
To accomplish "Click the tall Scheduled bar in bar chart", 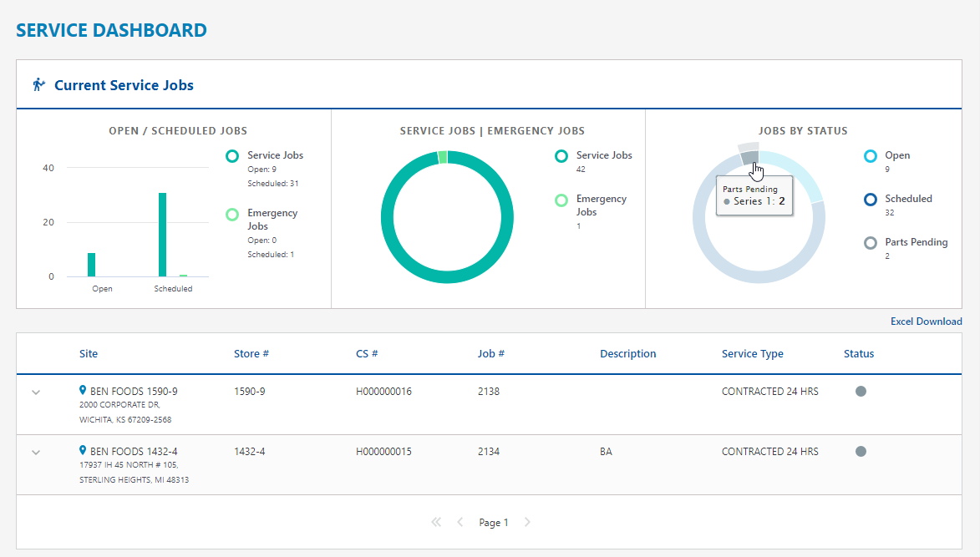I will [x=162, y=234].
